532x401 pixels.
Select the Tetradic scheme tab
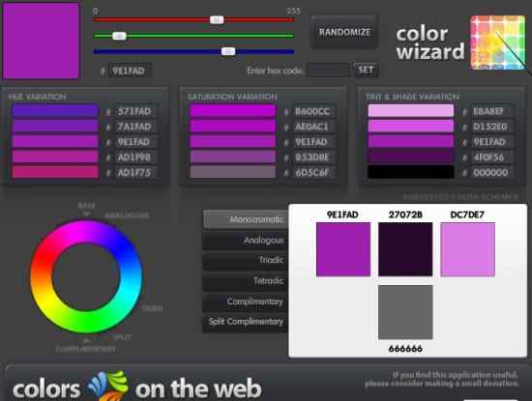tap(246, 280)
